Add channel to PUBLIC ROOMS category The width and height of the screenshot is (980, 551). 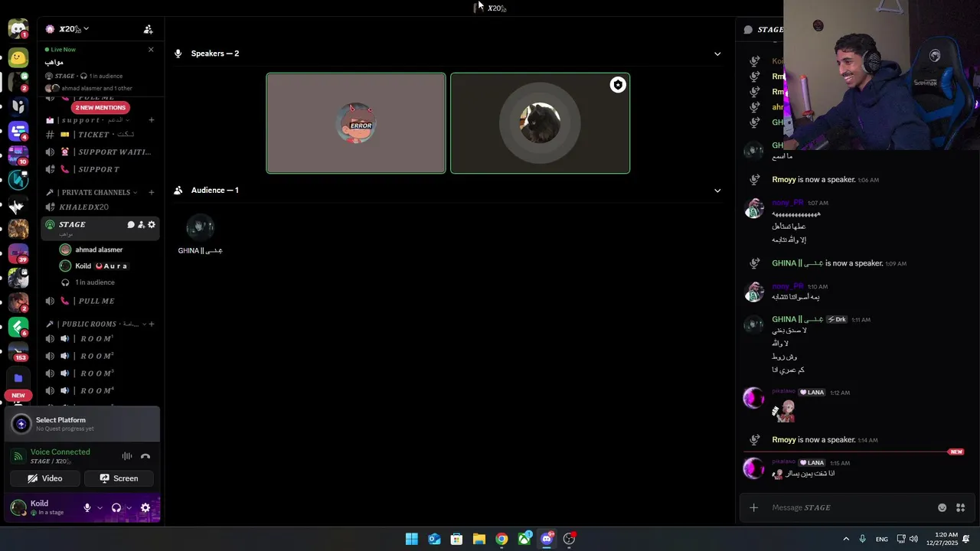coord(152,324)
